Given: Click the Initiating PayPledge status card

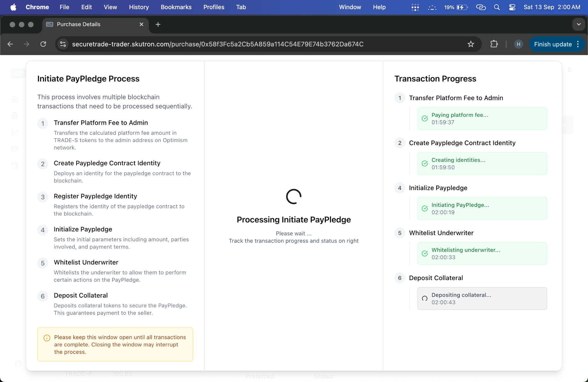Looking at the screenshot, I should pos(482,209).
